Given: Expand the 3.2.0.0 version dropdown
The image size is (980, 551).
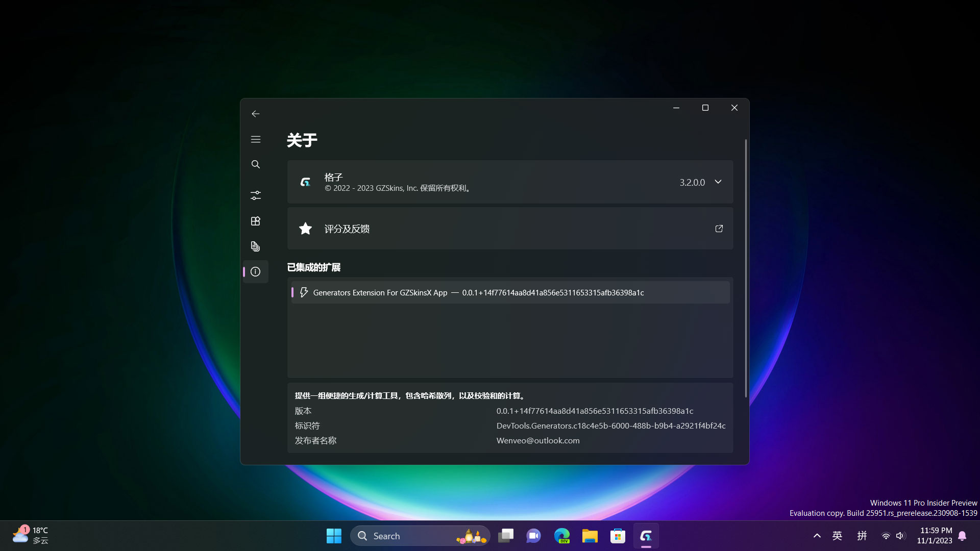Looking at the screenshot, I should [718, 182].
